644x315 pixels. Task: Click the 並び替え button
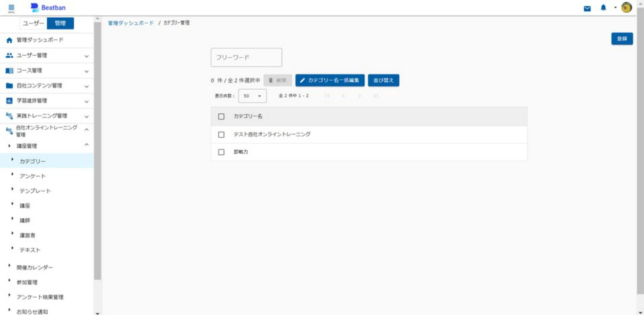coord(383,80)
